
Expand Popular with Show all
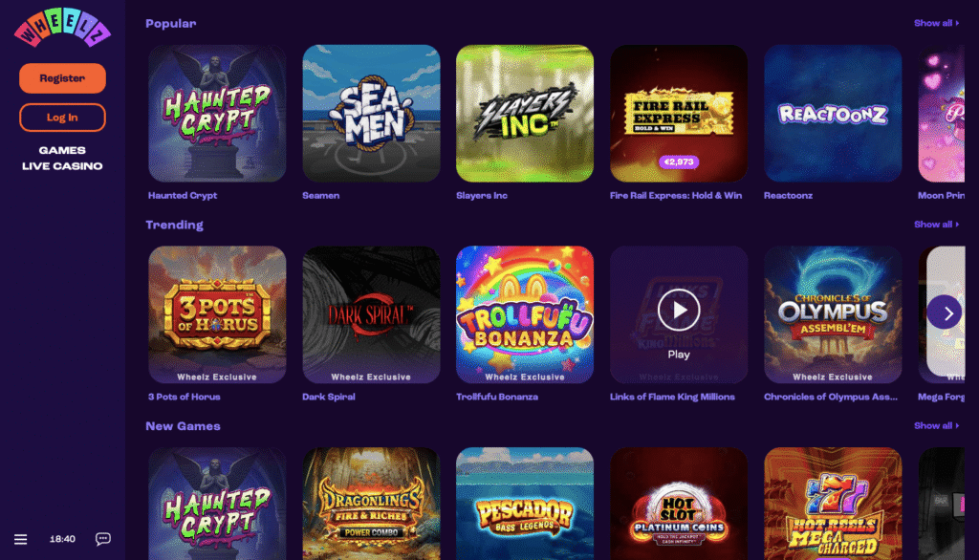pyautogui.click(x=937, y=23)
